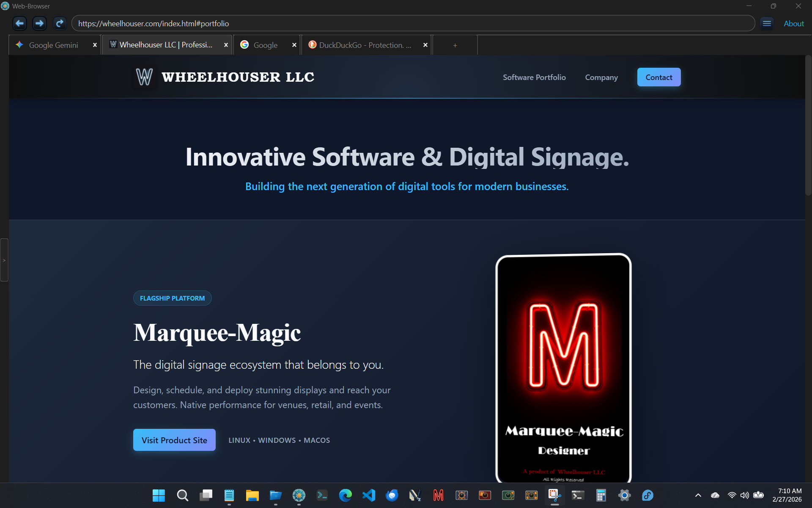
Task: Open the Windows Start menu
Action: point(159,495)
